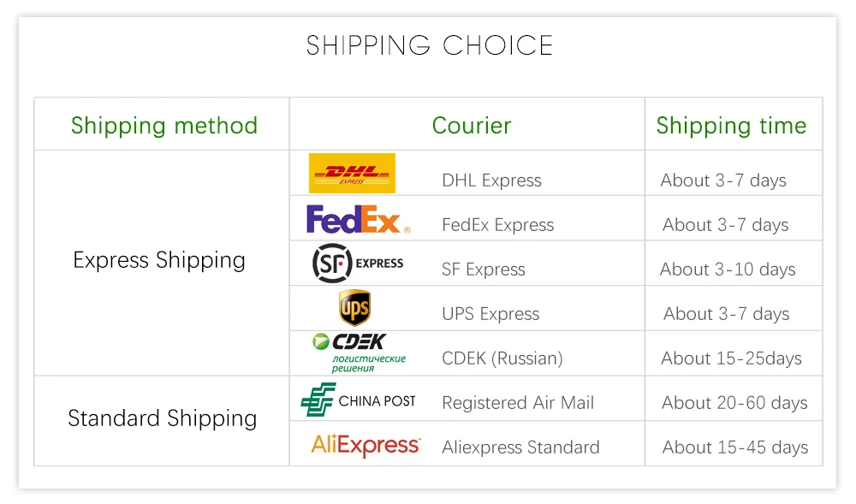Click the Shipping method column header

click(x=163, y=126)
